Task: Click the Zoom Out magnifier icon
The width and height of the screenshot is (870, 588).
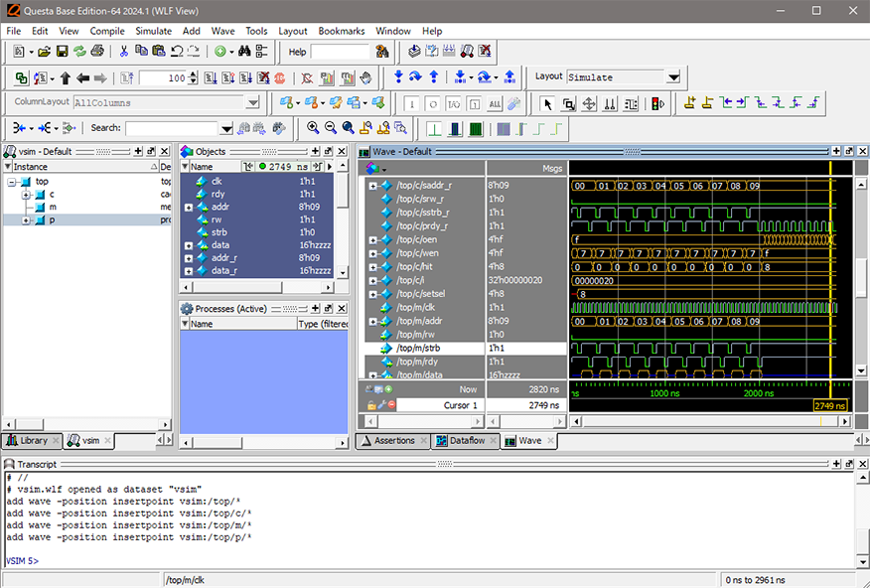Action: coord(331,128)
